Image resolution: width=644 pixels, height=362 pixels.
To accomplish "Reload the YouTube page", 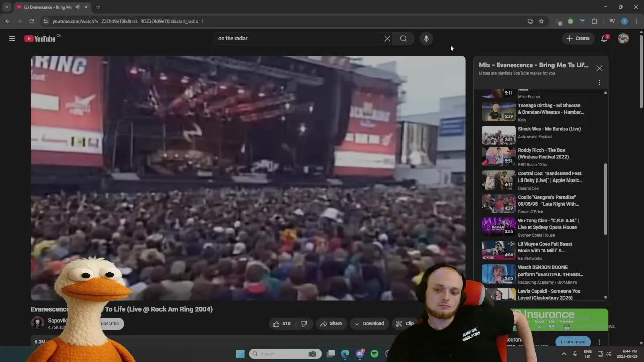I will pyautogui.click(x=31, y=21).
